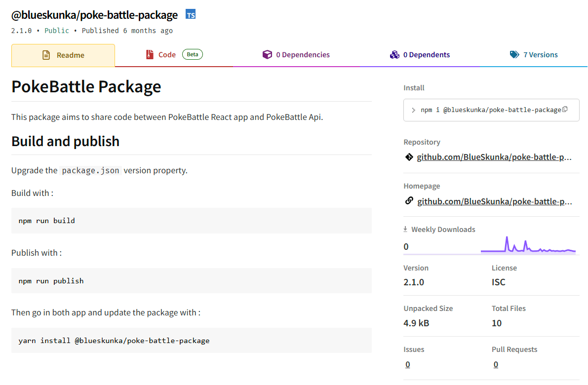Open the Homepage GitHub link
This screenshot has height=385, width=588.
(x=495, y=201)
